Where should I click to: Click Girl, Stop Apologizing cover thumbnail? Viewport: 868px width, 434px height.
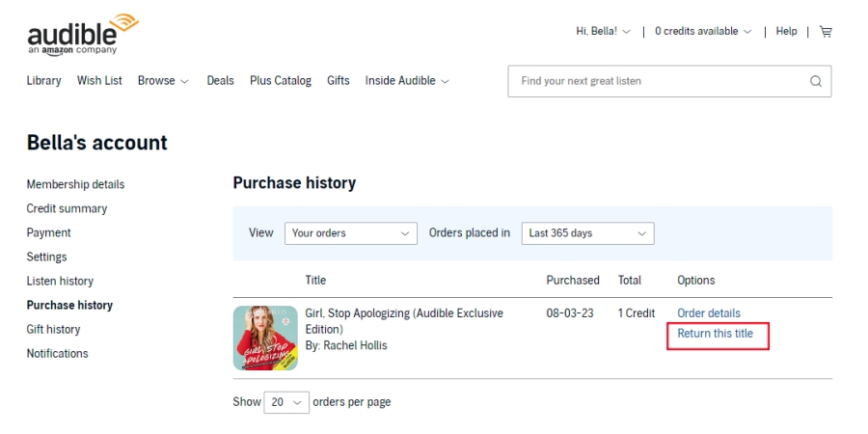click(x=265, y=339)
